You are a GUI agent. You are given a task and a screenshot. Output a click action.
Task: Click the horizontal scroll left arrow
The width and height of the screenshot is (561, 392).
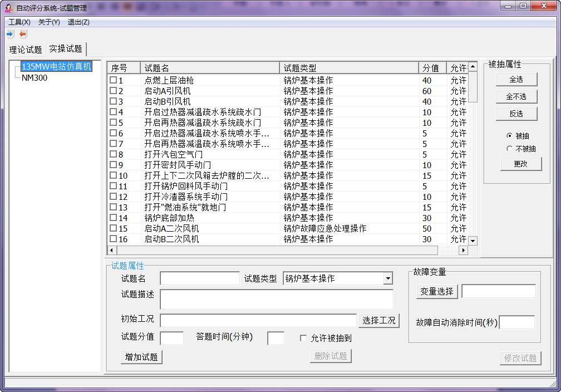[111, 251]
